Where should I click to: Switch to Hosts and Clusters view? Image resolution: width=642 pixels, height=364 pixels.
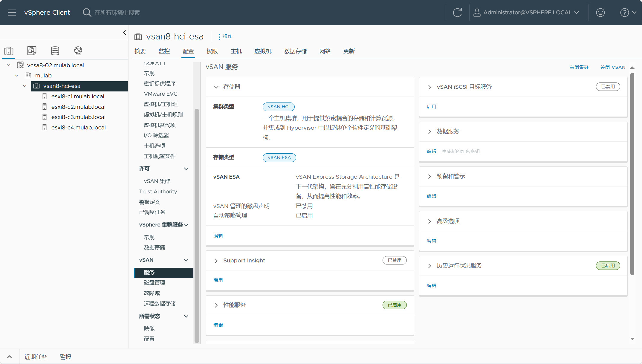[x=9, y=51]
